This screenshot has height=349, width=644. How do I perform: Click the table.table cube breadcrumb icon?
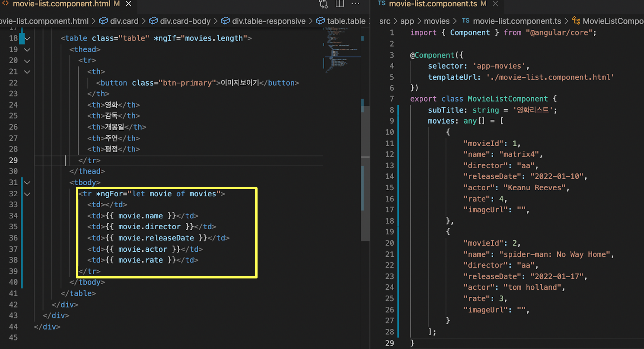pos(320,21)
